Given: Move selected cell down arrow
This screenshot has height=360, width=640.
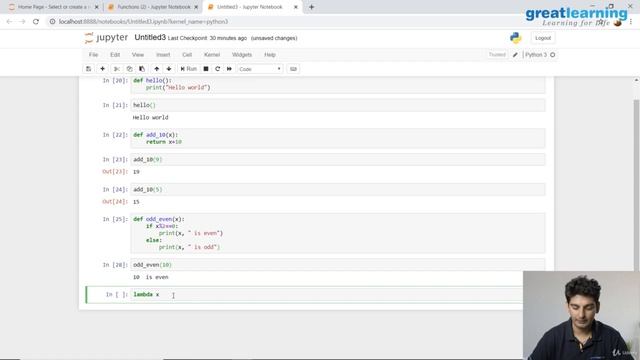Looking at the screenshot, I should pyautogui.click(x=169, y=69).
